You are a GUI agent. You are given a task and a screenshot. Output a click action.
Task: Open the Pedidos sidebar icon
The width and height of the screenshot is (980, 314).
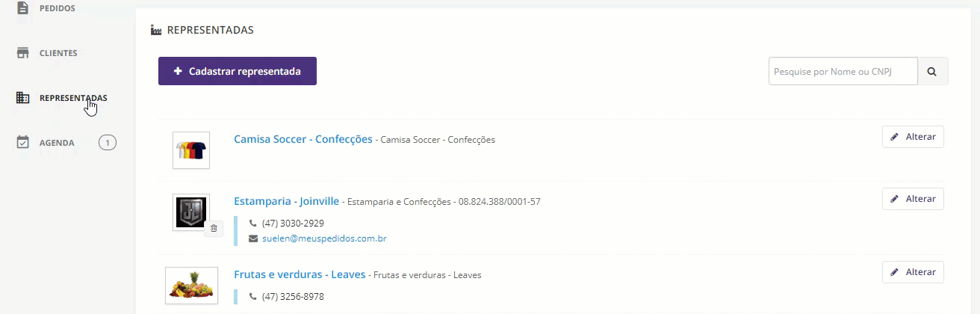23,8
